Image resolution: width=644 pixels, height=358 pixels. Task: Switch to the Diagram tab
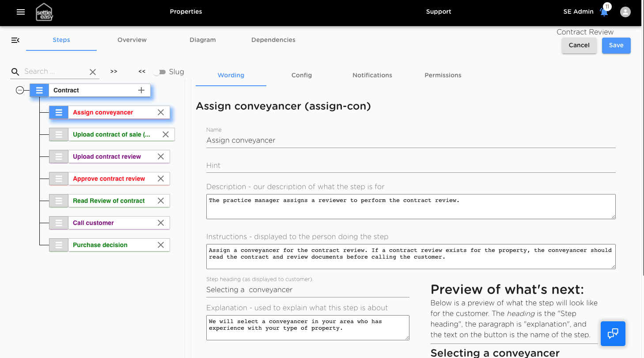203,40
